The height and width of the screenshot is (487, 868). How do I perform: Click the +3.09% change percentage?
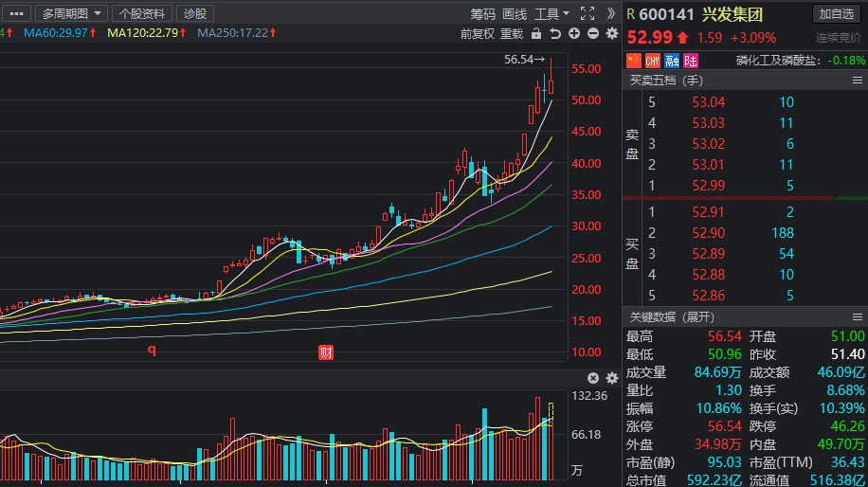[753, 38]
